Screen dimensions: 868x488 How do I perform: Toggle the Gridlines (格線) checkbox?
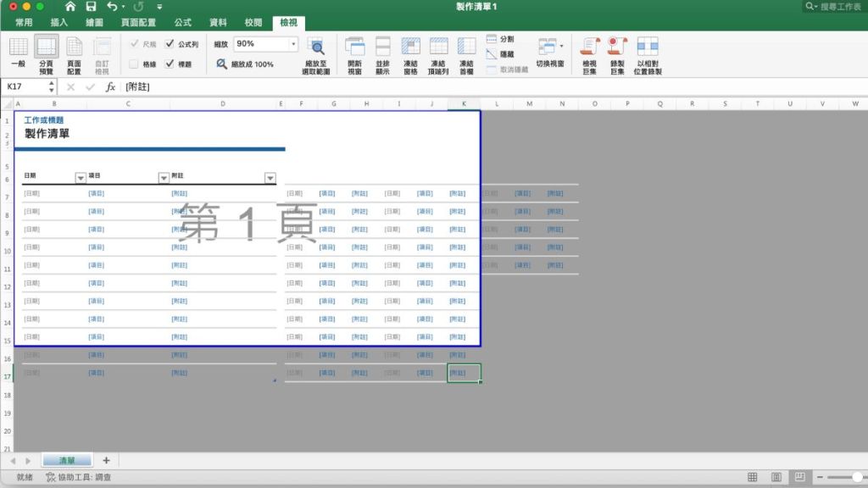[x=134, y=64]
